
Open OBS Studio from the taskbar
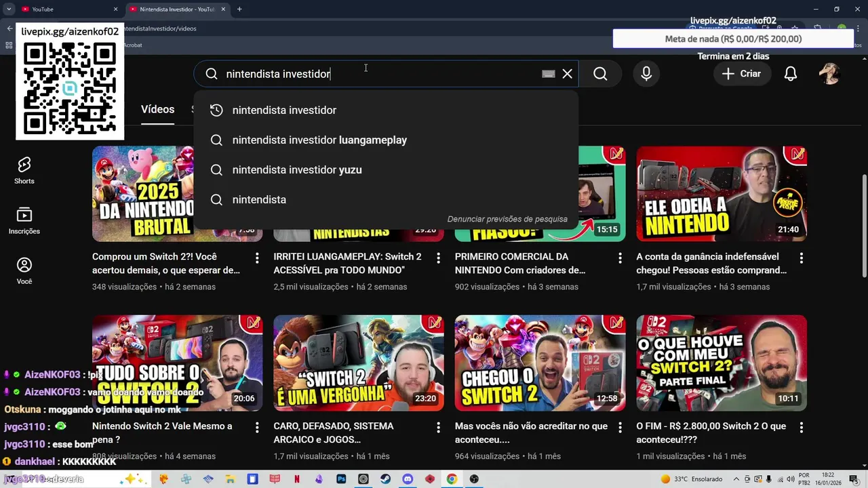tap(474, 479)
